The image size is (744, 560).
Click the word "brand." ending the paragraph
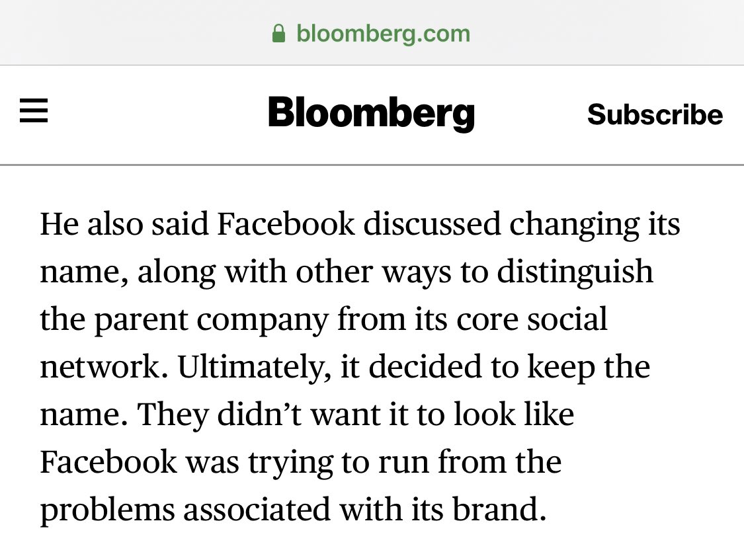click(x=505, y=510)
